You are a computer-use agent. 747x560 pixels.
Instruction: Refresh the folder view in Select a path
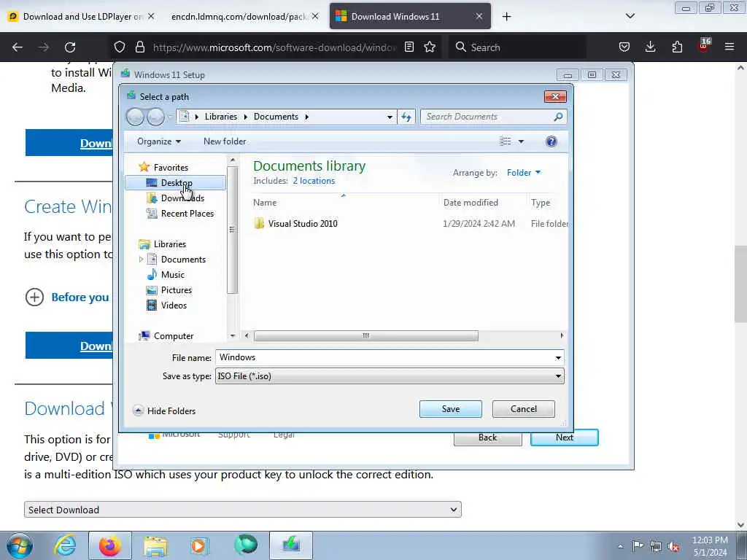[406, 117]
